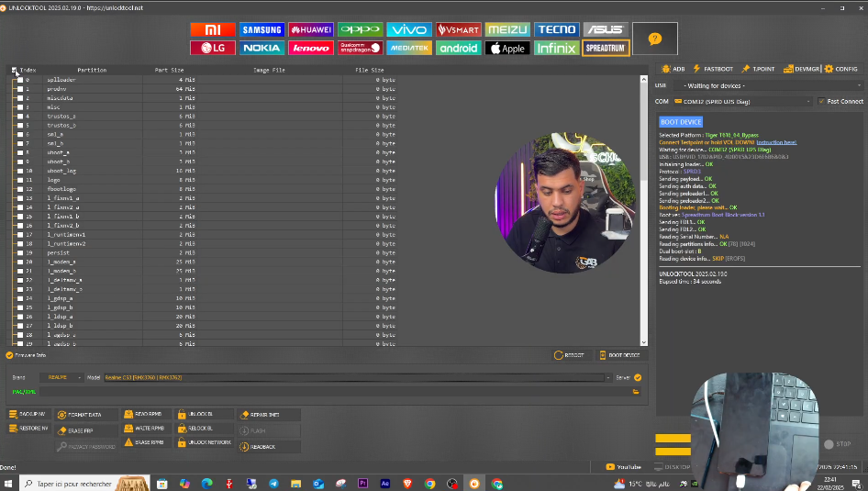This screenshot has width=868, height=491.
Task: Click the PAC/XML file path field
Action: tap(335, 391)
